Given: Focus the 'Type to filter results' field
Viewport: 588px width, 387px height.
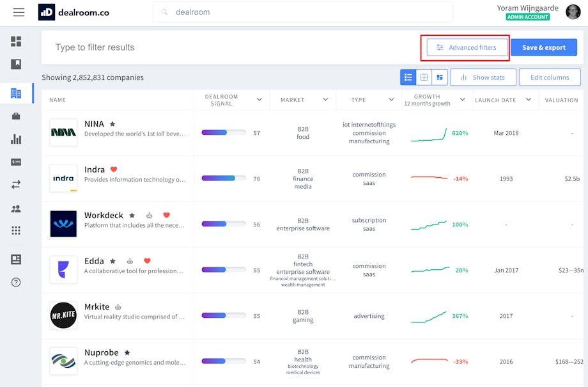Looking at the screenshot, I should click(233, 47).
